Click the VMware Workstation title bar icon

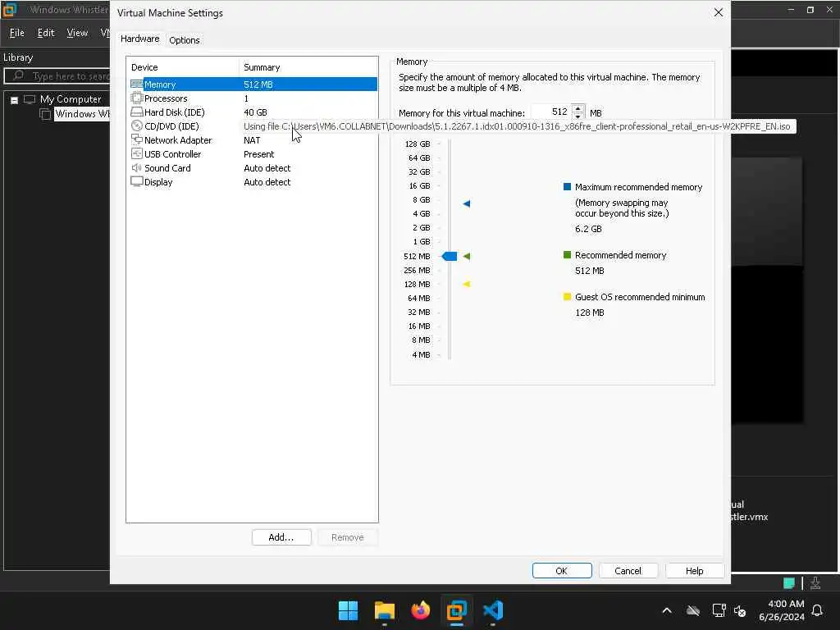point(10,10)
